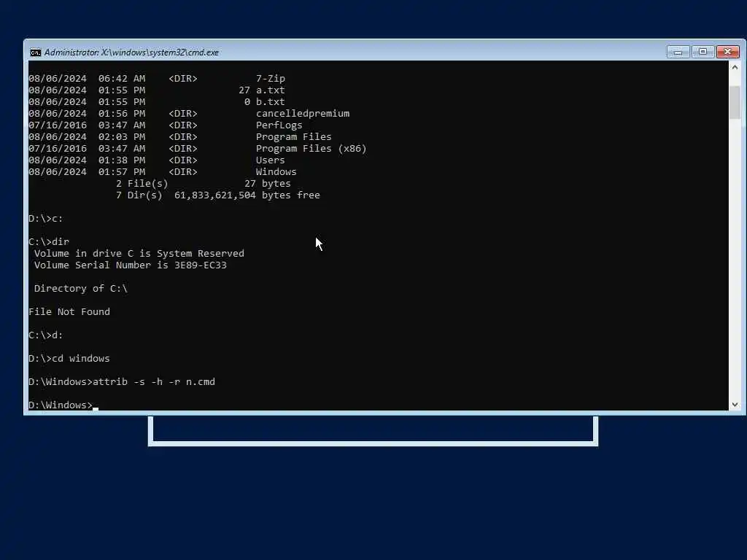Click the window title 'Administrator: X:\windows\system32\cmd.exe'

[x=131, y=52]
